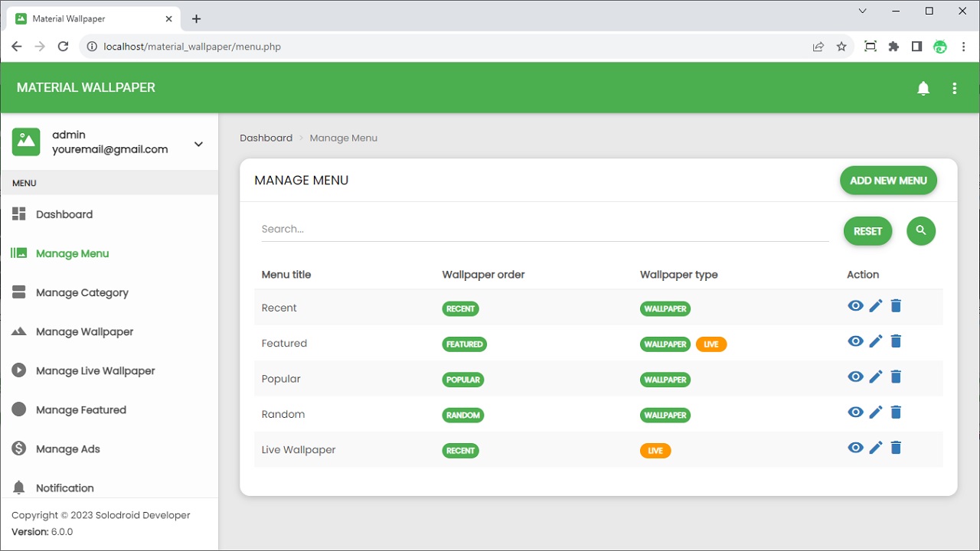
Task: Focus the Search input field
Action: point(545,229)
